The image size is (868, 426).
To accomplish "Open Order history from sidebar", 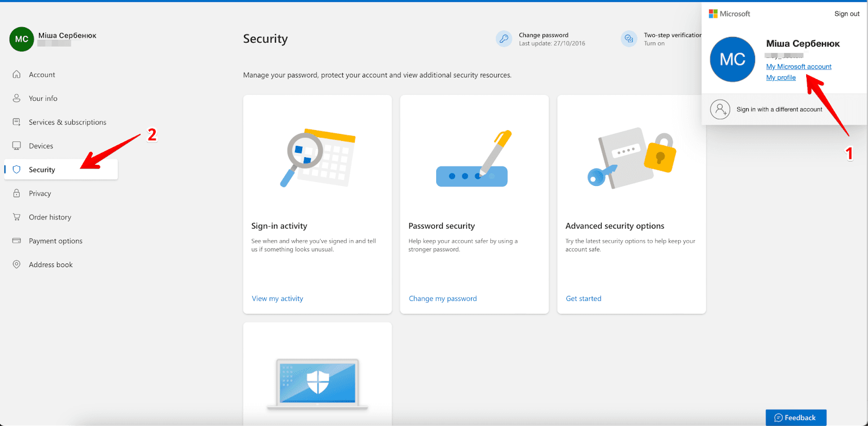I will pos(50,217).
